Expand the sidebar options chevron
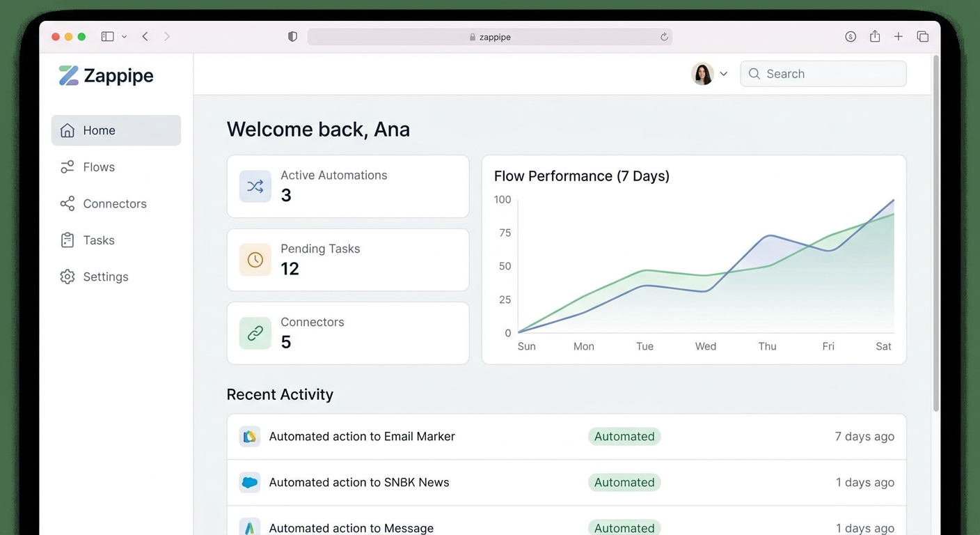 tap(125, 36)
